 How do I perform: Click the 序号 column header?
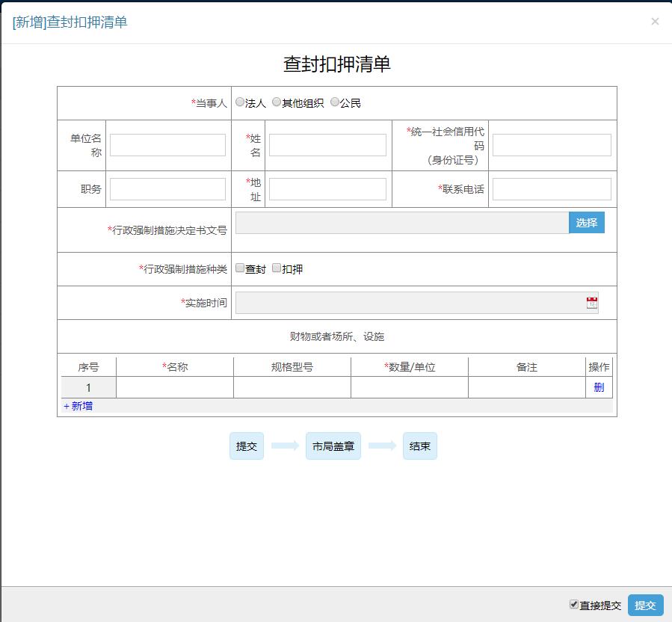pyautogui.click(x=89, y=367)
